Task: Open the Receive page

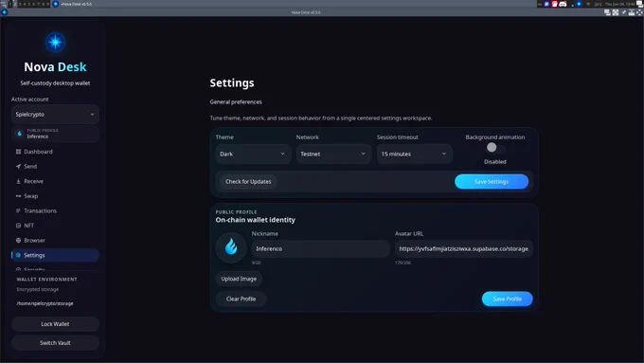Action: pyautogui.click(x=55, y=181)
